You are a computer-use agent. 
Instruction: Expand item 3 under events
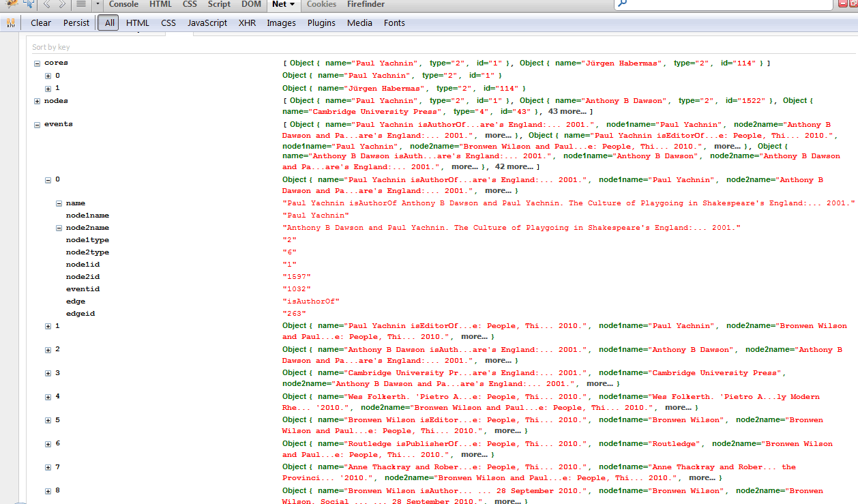pyautogui.click(x=48, y=374)
